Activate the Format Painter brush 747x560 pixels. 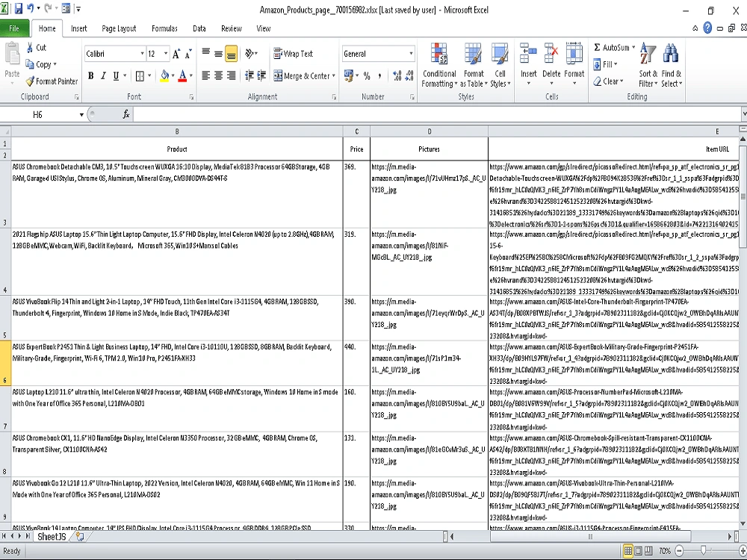point(30,81)
